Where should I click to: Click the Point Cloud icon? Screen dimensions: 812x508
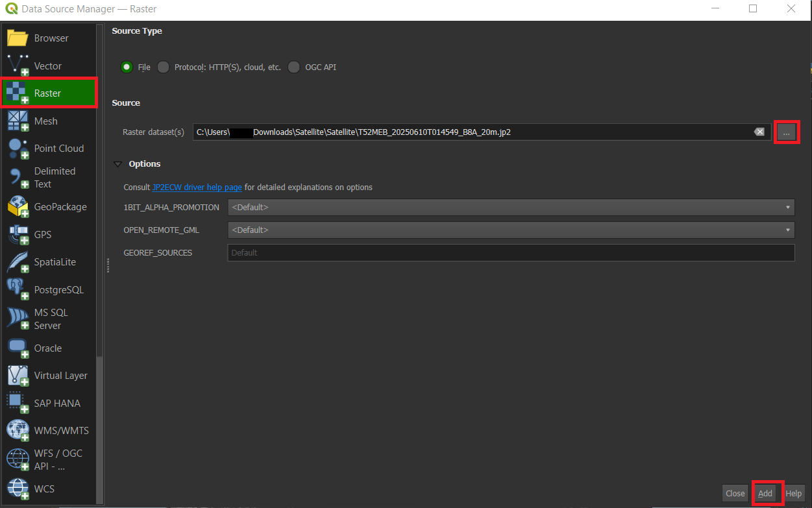(x=18, y=149)
